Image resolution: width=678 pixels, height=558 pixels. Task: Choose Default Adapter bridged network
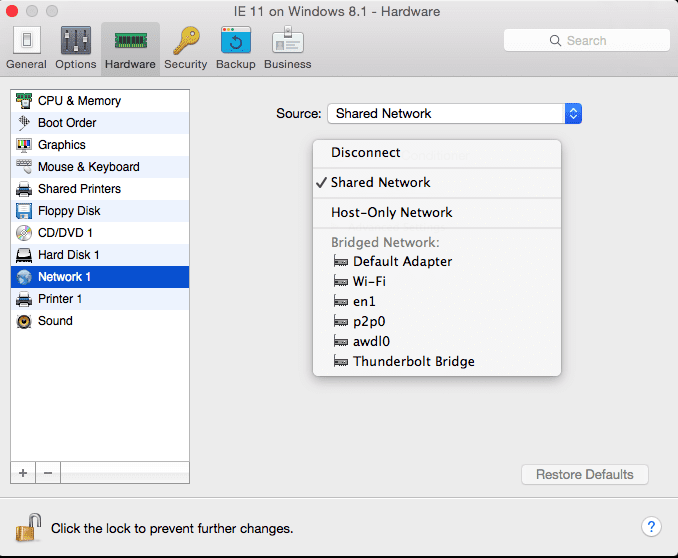click(x=437, y=262)
